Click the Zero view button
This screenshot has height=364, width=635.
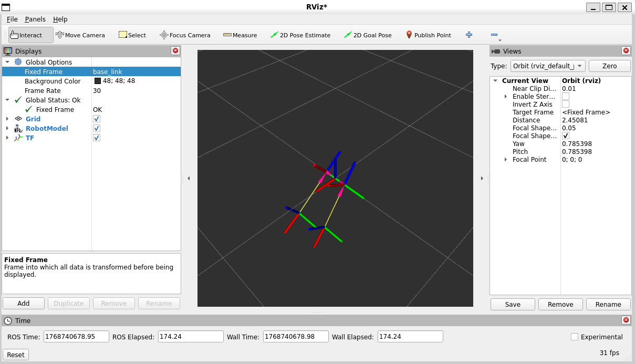tap(610, 66)
